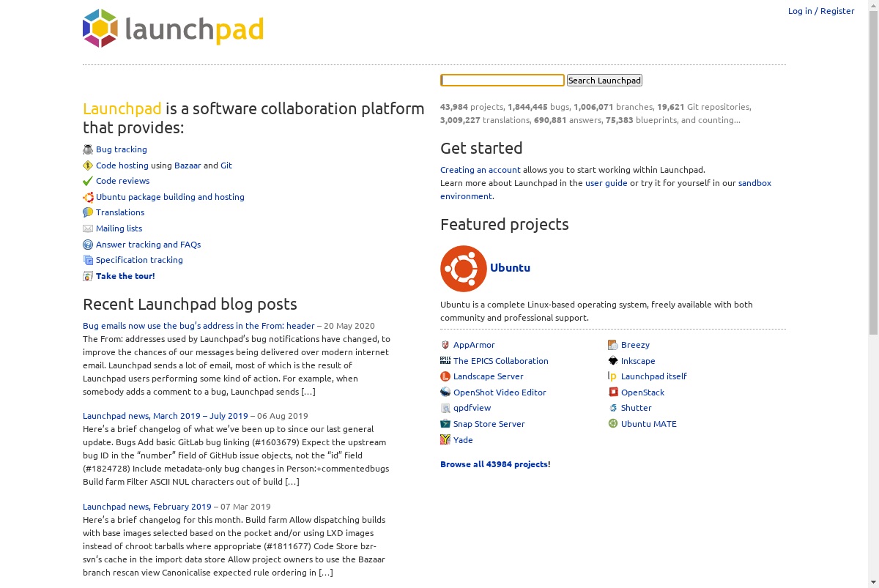
Task: Click the Take the tour! link
Action: (x=125, y=276)
